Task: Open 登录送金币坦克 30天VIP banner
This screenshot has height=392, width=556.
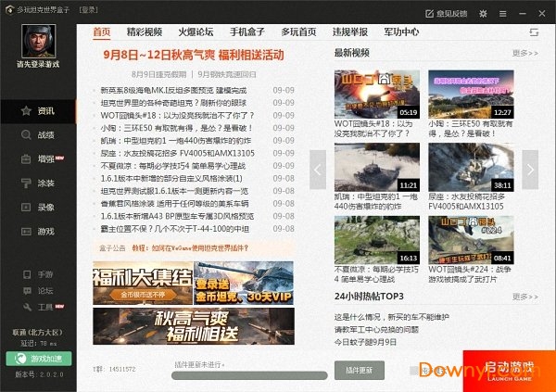Action: tap(244, 283)
